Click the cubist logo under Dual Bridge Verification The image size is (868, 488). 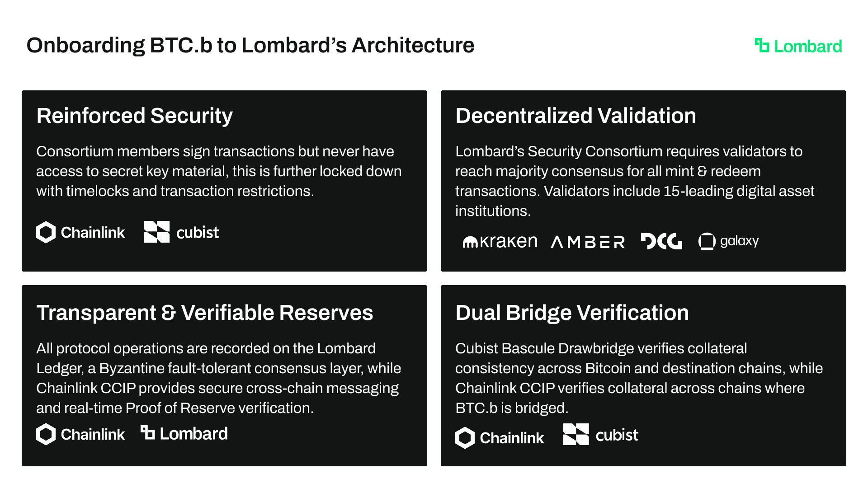[601, 435]
